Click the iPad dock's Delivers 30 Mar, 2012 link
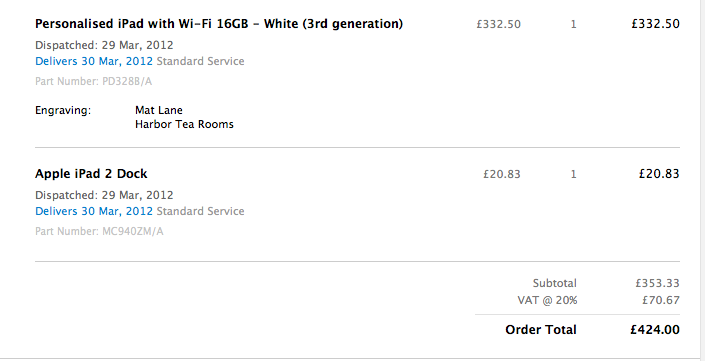 (x=94, y=211)
